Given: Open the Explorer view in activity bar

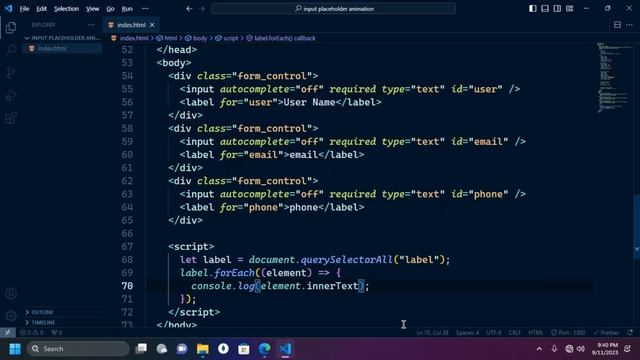Looking at the screenshot, I should pos(11,28).
